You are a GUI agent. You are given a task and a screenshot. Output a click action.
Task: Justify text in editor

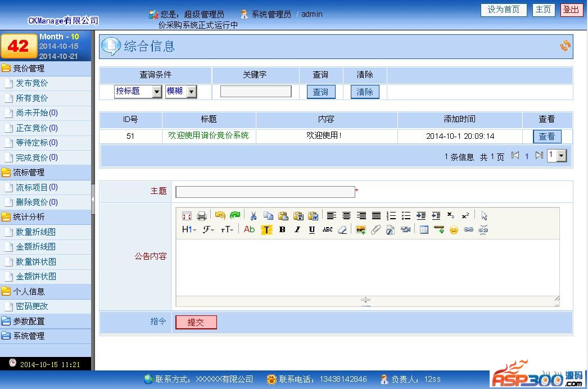(376, 216)
